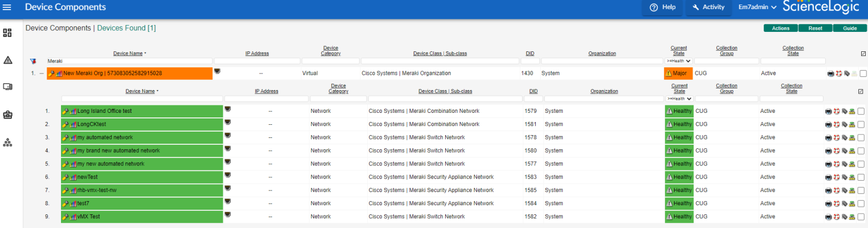This screenshot has width=868, height=228.
Task: Open top Current State >=Health dropdown
Action: [678, 61]
